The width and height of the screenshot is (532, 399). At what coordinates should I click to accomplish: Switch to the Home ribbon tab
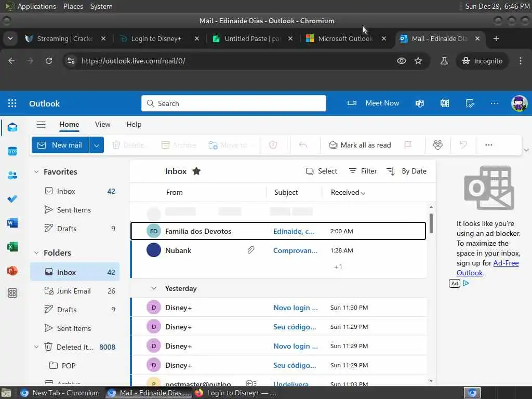click(69, 125)
